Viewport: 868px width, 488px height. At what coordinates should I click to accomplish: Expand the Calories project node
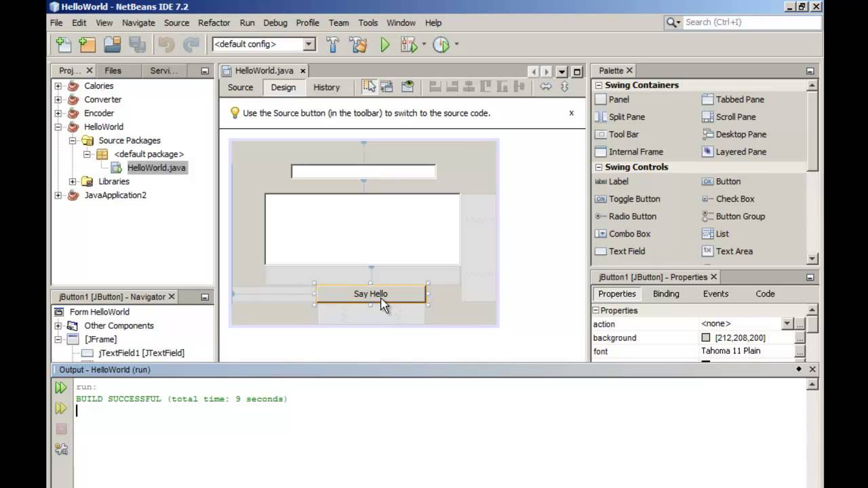pos(58,86)
